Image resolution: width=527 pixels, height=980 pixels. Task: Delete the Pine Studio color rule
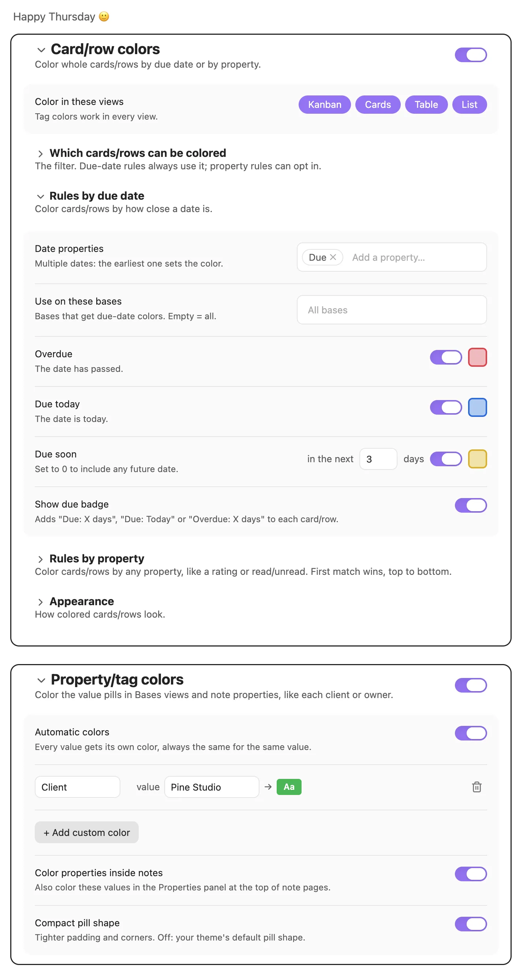[x=476, y=787]
